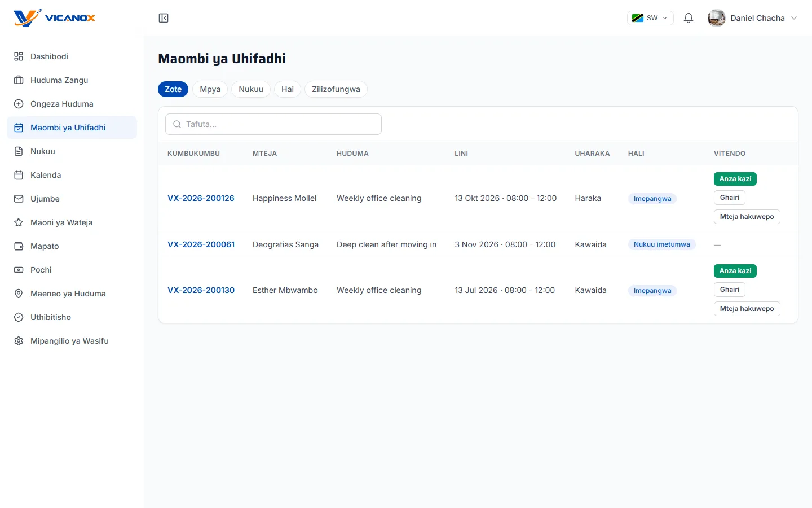Viewport: 812px width, 508px height.
Task: Click Mteja hakuwepo for Happiness Mollel
Action: point(747,217)
